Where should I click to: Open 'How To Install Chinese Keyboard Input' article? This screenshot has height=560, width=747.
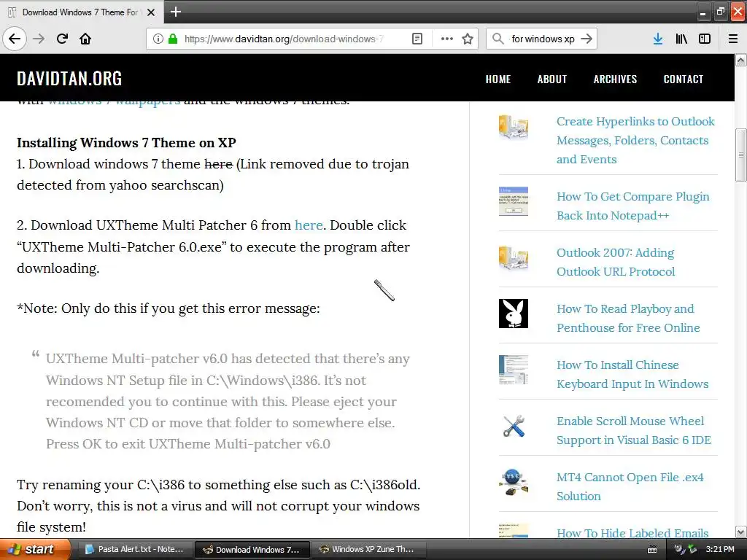(632, 374)
